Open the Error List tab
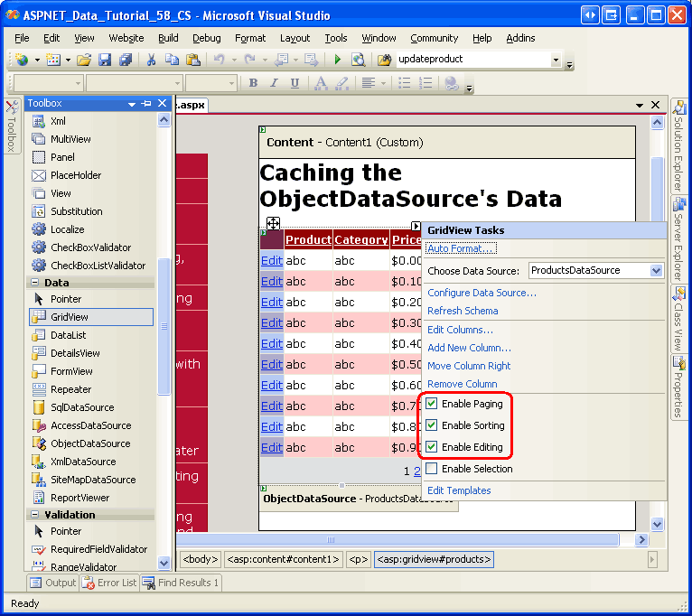Image resolution: width=692 pixels, height=616 pixels. pos(109,583)
